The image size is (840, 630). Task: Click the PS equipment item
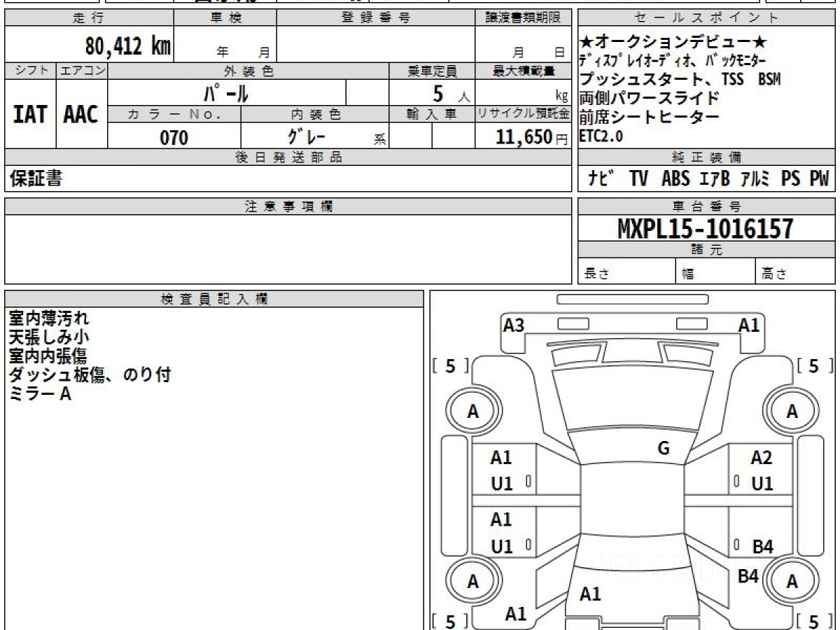791,179
